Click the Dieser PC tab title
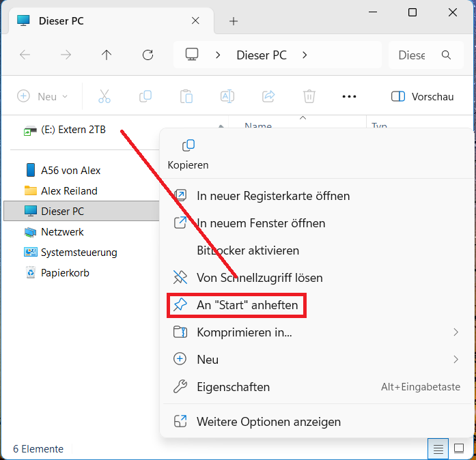This screenshot has height=460, width=476. tap(61, 20)
